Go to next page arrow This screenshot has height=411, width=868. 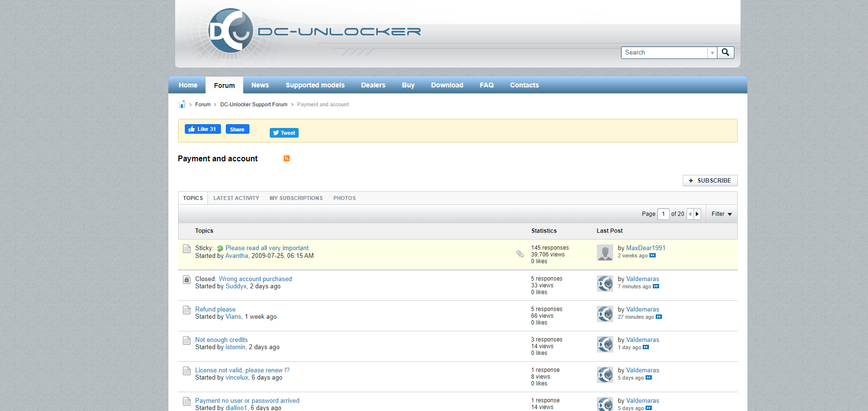[697, 214]
